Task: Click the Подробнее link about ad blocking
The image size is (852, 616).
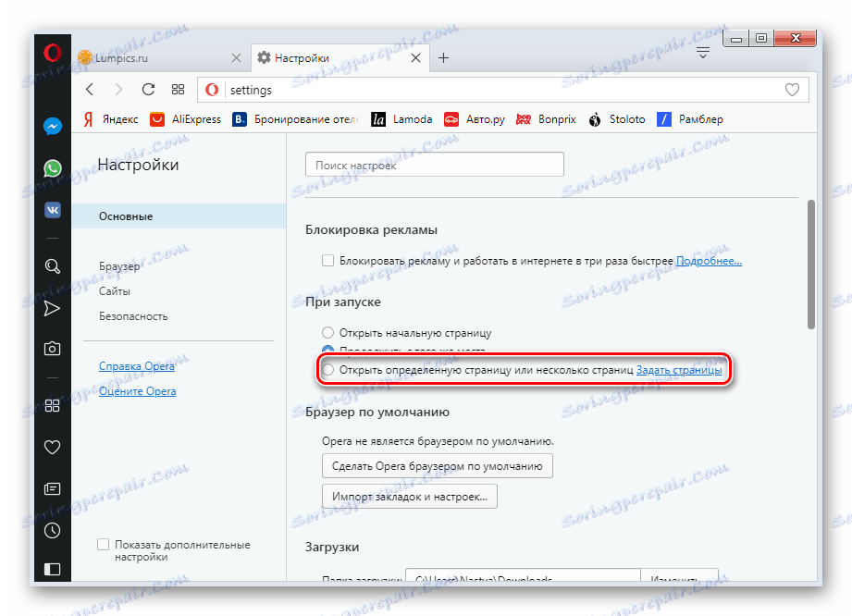Action: coord(709,261)
